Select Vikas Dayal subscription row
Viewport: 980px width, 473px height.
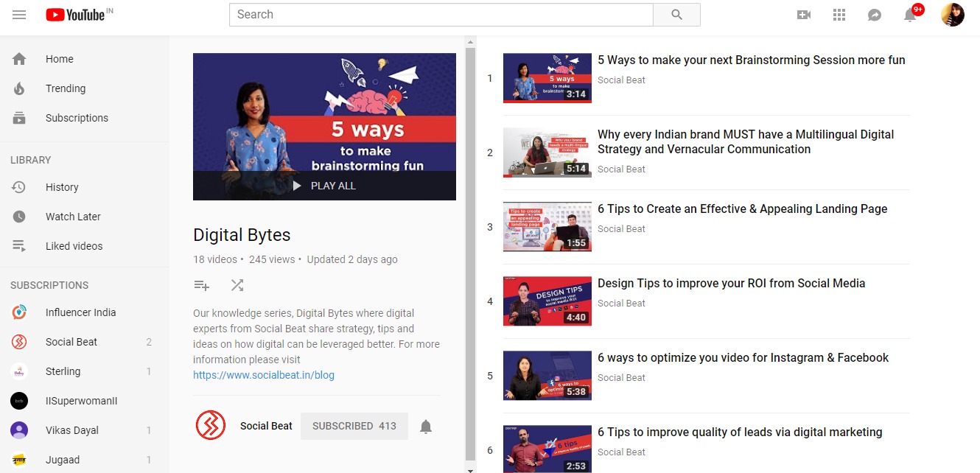click(x=85, y=430)
